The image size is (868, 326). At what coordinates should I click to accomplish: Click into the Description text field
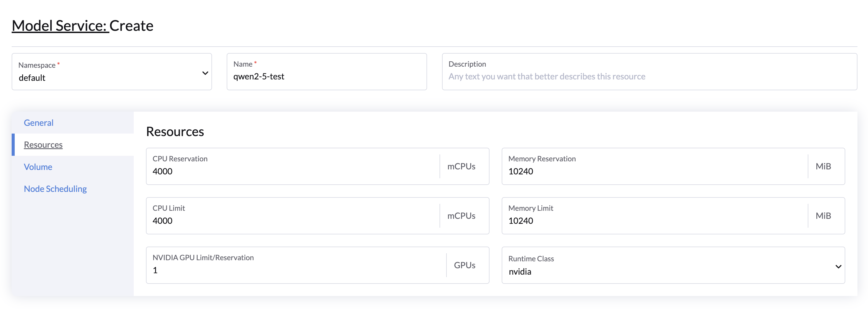coord(649,71)
